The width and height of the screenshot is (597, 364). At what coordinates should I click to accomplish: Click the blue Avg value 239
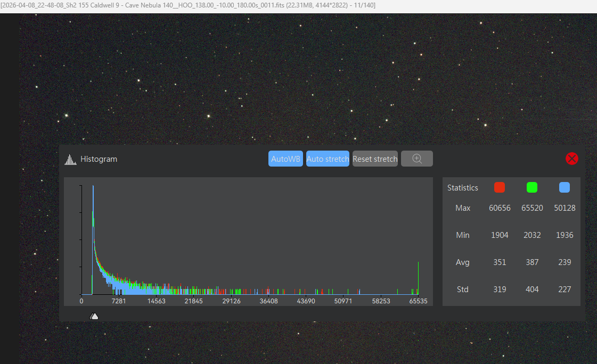point(565,262)
